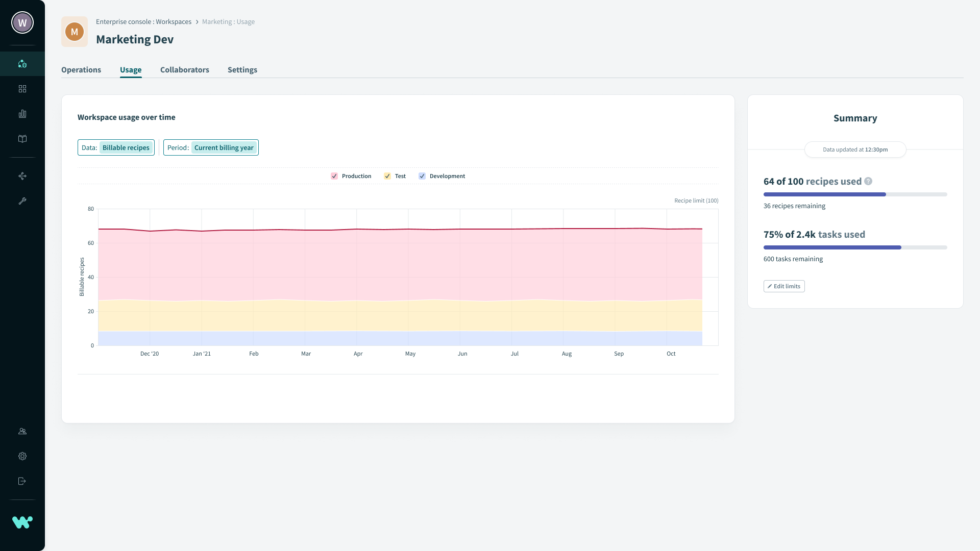Open the team members icon in sidebar
This screenshot has height=551, width=980.
tap(22, 431)
